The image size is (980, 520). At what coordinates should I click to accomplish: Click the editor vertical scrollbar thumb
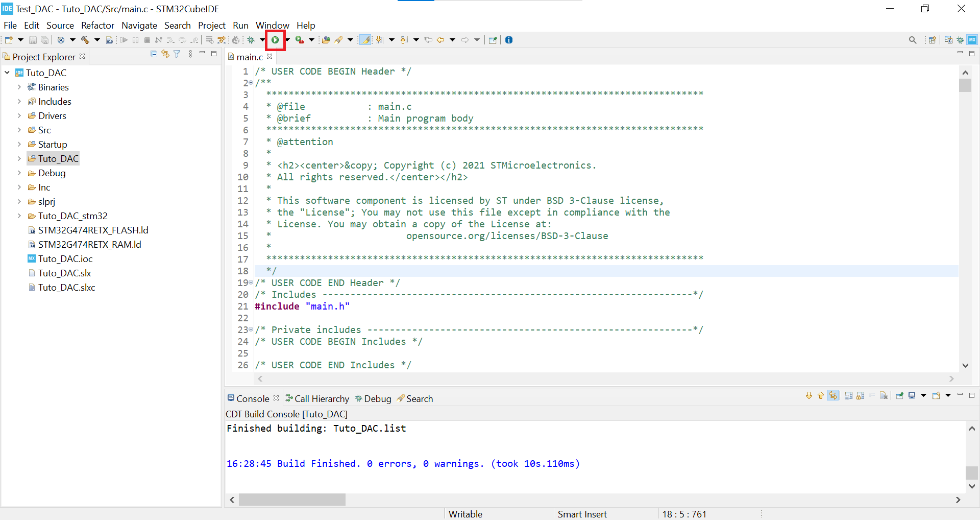965,85
